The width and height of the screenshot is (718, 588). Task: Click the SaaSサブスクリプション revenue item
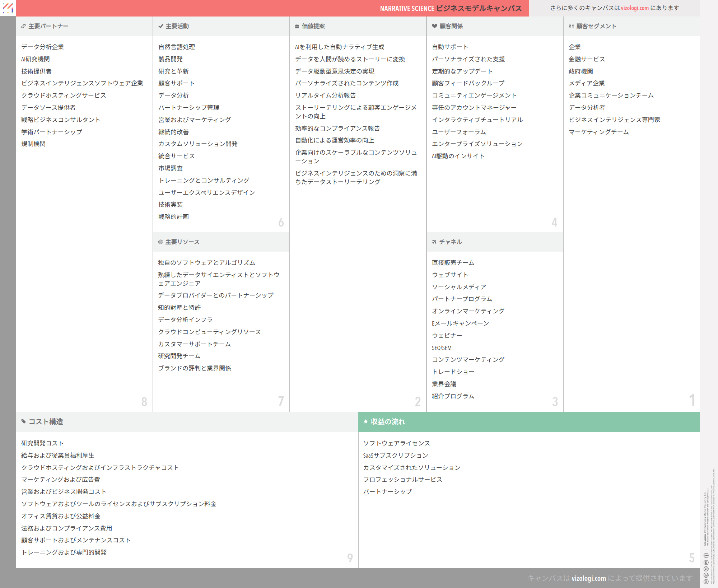point(395,456)
